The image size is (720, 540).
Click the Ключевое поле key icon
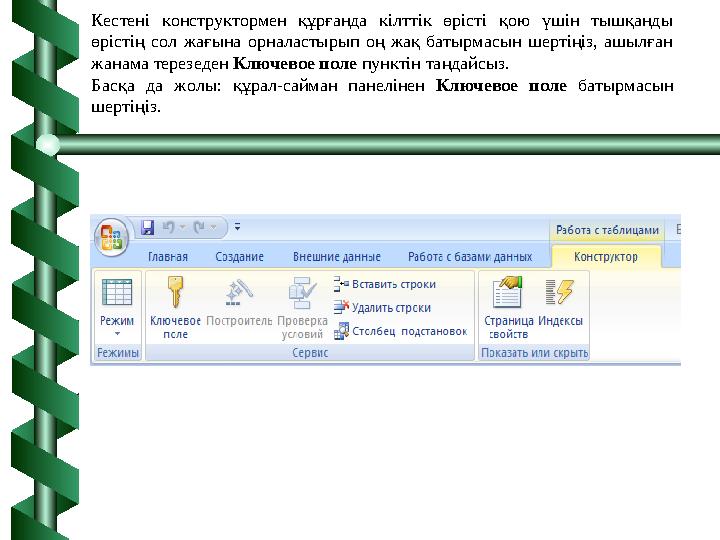click(175, 292)
